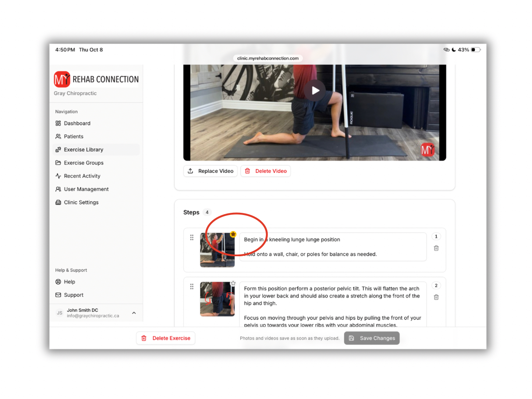The width and height of the screenshot is (532, 399).
Task: Click the step 2 drag handle
Action: (x=192, y=287)
